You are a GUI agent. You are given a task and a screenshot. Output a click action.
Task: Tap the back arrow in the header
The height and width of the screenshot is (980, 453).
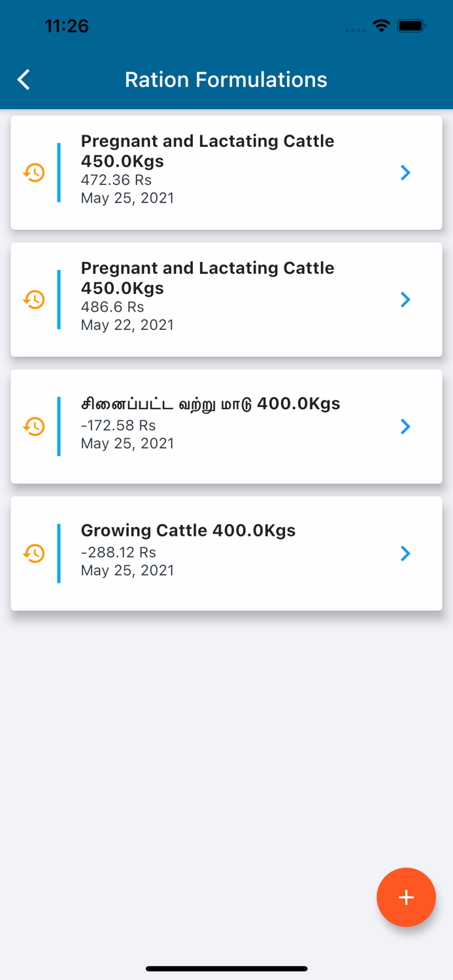click(23, 79)
